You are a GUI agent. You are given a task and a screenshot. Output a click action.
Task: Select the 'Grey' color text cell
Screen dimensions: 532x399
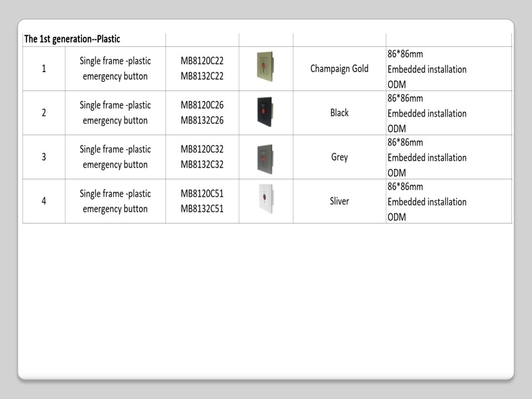(x=339, y=157)
